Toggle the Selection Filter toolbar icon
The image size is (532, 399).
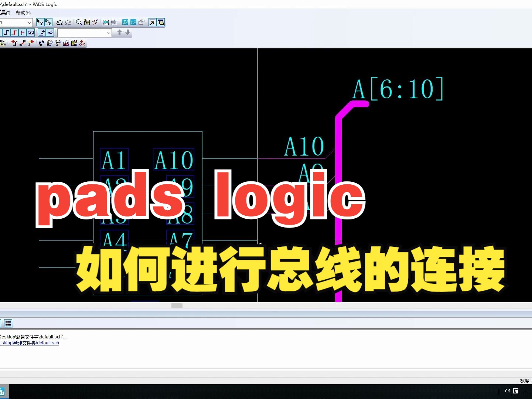pos(40,23)
